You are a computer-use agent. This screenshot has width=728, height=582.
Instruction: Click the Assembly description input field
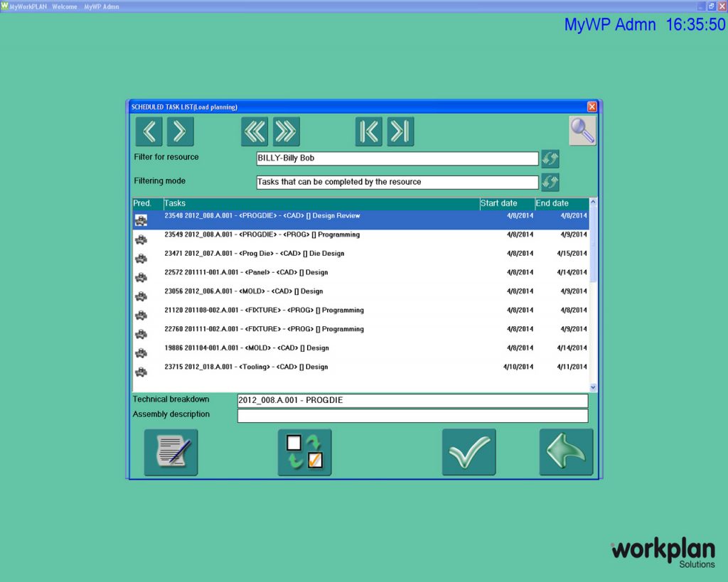(412, 416)
